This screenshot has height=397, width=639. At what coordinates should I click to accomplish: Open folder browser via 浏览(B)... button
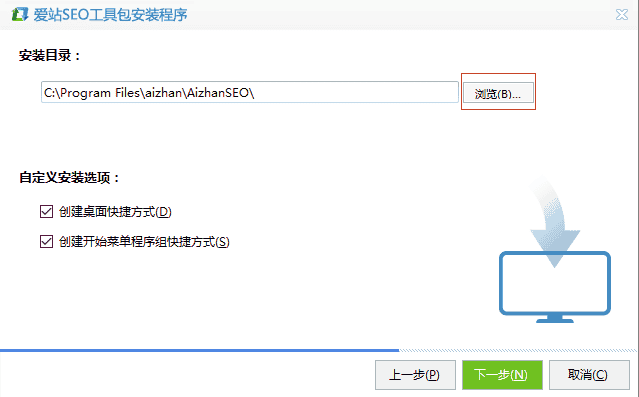click(x=498, y=93)
